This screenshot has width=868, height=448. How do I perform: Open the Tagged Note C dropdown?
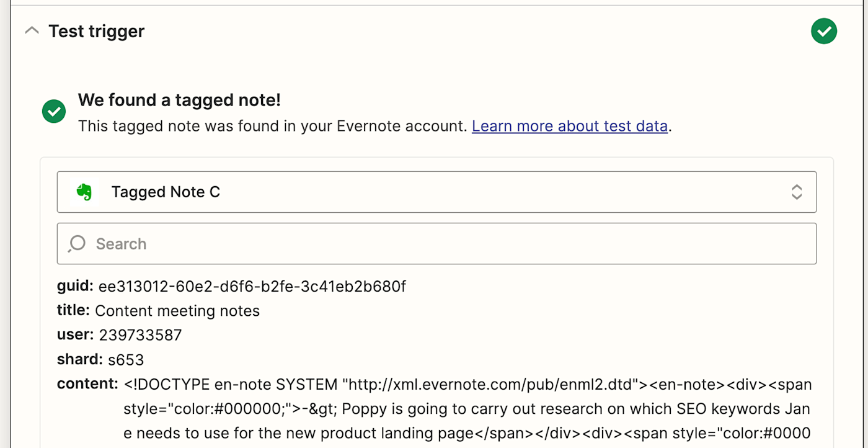coord(434,192)
